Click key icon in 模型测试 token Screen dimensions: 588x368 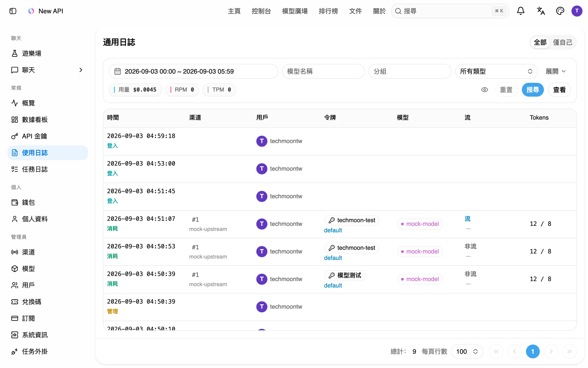pos(331,275)
